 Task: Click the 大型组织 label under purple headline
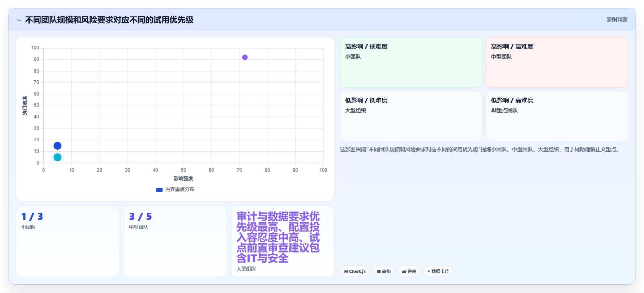[x=246, y=269]
